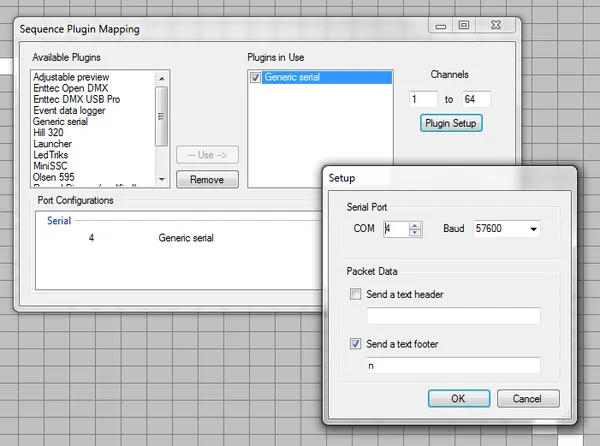
Task: Click the text footer input field
Action: point(453,366)
